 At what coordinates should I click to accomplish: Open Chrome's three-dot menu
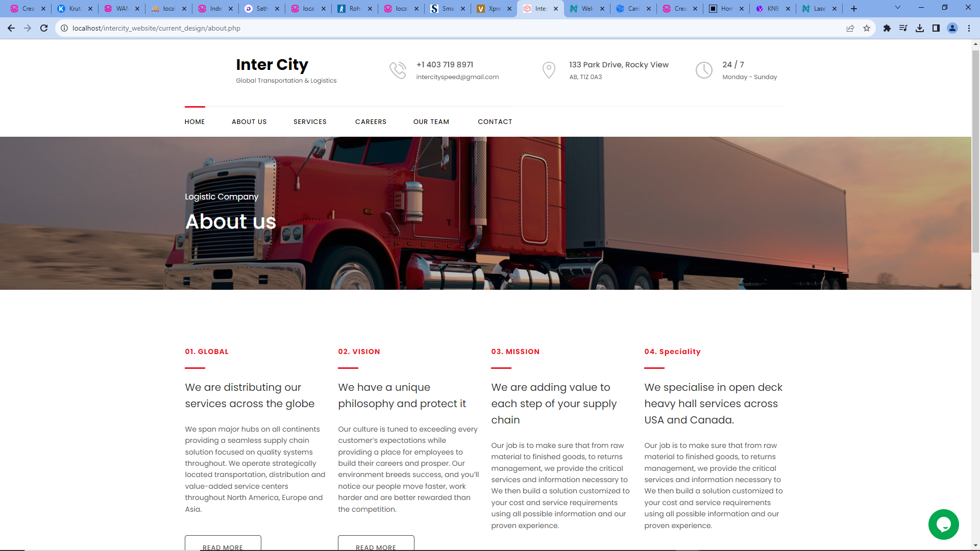point(969,28)
